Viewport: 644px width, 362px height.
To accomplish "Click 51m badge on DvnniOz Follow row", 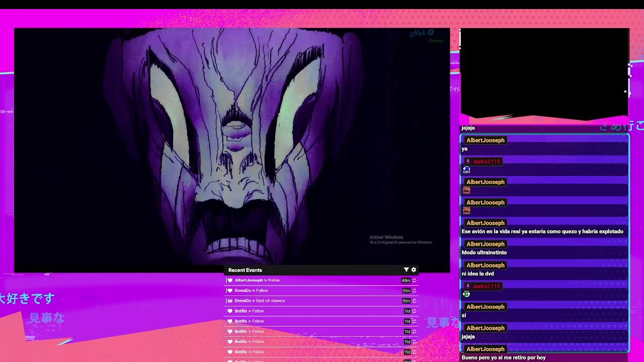I will [x=406, y=291].
